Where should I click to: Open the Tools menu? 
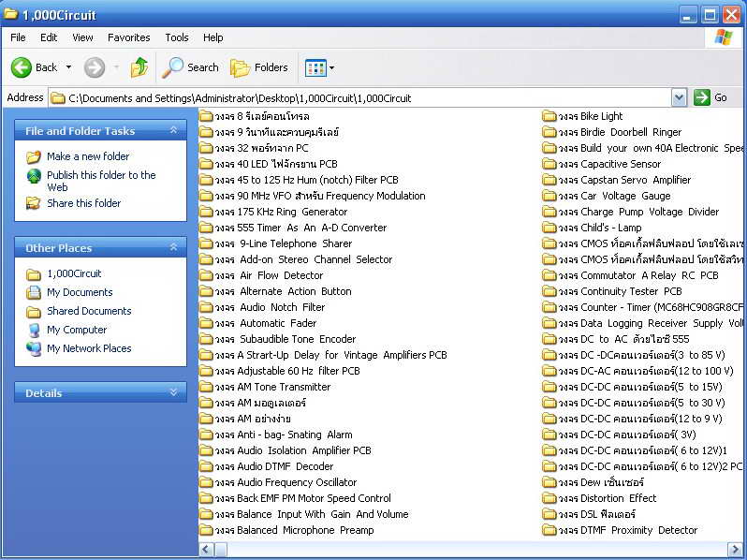pyautogui.click(x=177, y=37)
